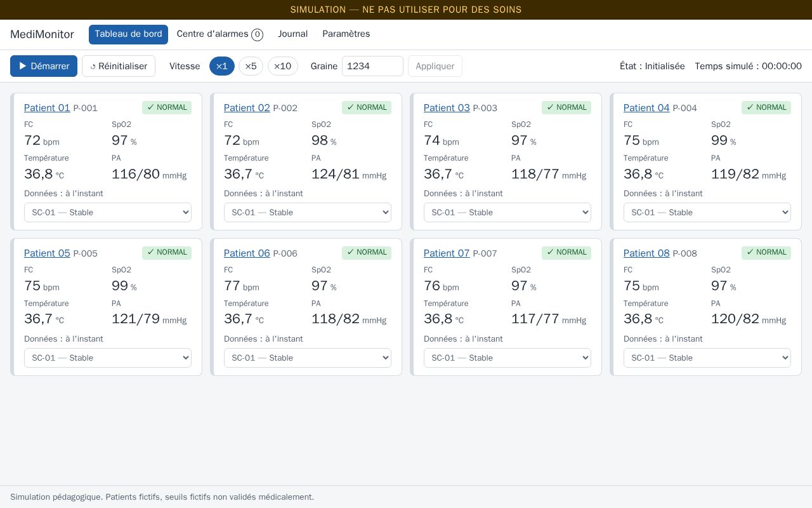
Task: Click Patient 08 blood pressure value 120/82
Action: (x=735, y=319)
